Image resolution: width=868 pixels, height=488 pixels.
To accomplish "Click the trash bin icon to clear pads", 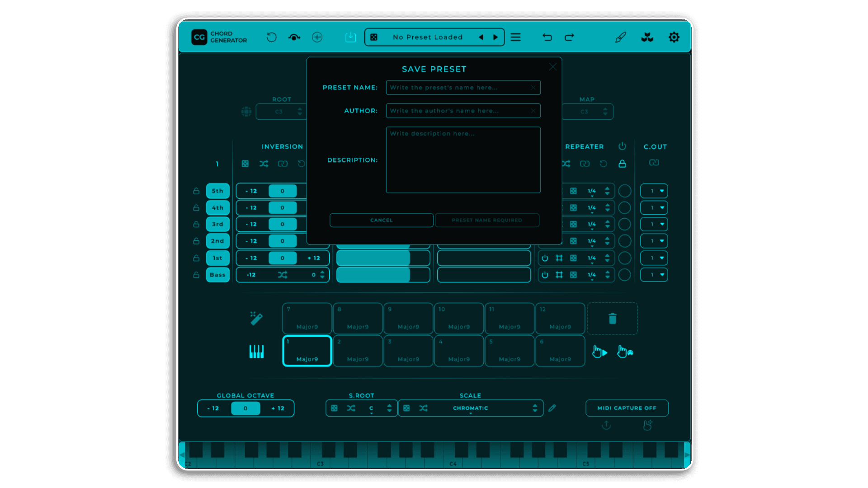I will [613, 318].
